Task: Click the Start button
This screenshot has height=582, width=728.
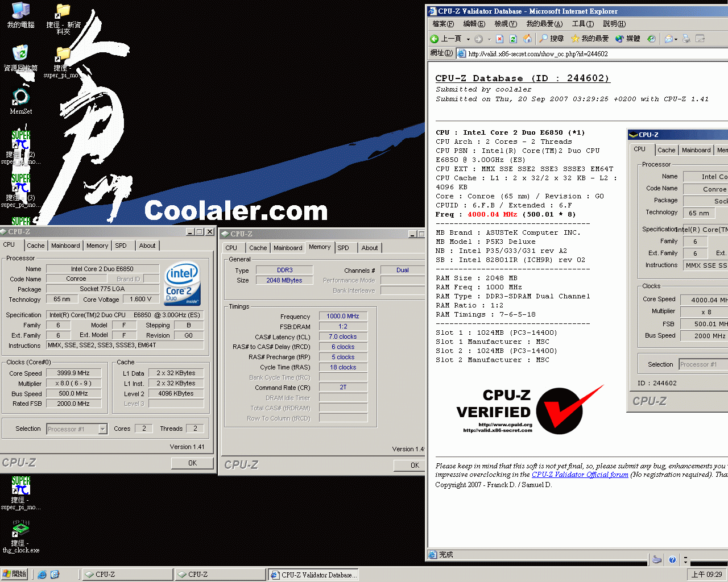Action: (x=14, y=574)
